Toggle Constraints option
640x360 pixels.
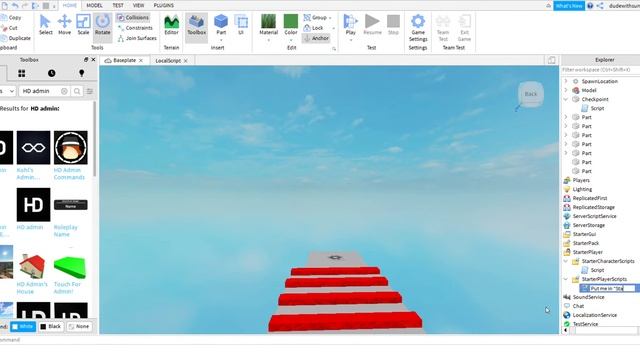coord(135,28)
